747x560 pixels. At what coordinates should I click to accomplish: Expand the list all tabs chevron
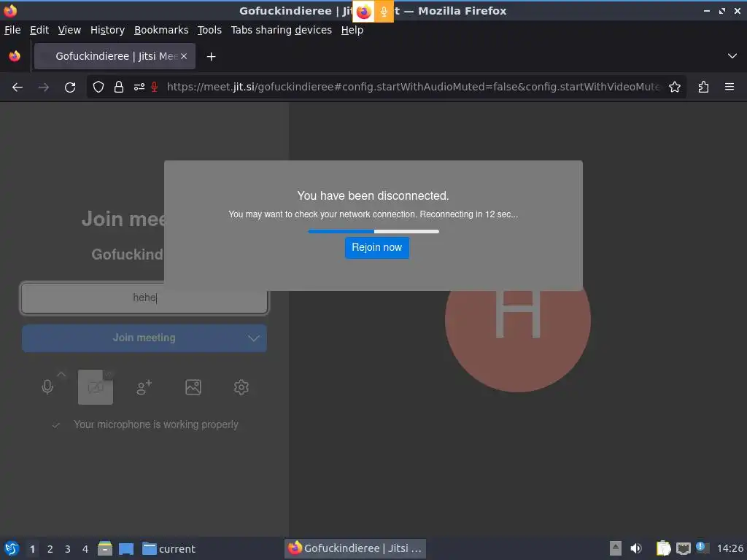coord(732,56)
